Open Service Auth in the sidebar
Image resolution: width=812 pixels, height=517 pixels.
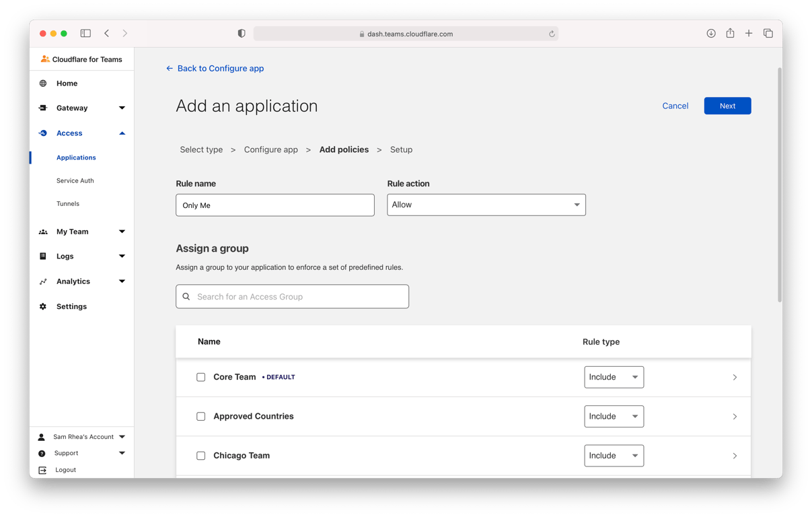[75, 180]
